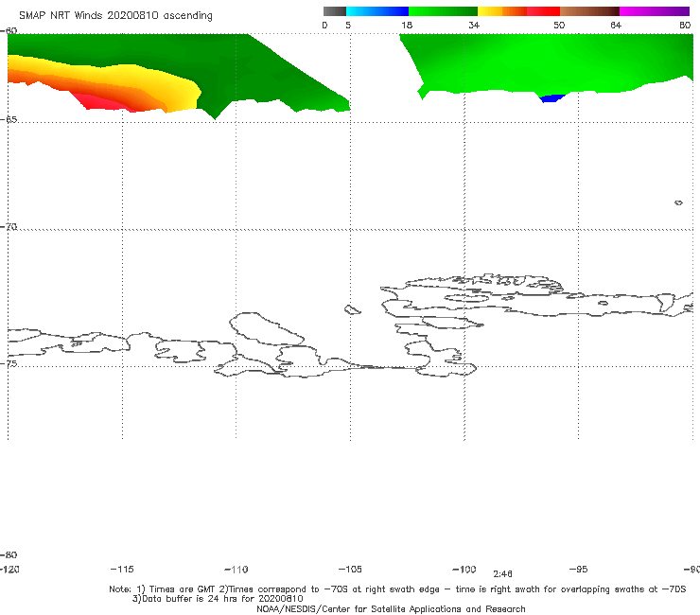This screenshot has width=700, height=615.
Task: Click the scale label '34'
Action: click(474, 25)
